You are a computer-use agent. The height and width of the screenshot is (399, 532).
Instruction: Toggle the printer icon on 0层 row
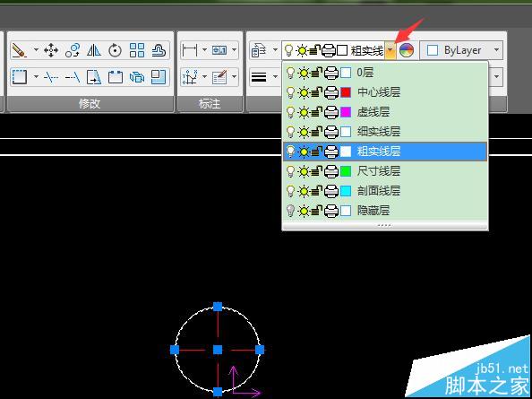tap(330, 73)
